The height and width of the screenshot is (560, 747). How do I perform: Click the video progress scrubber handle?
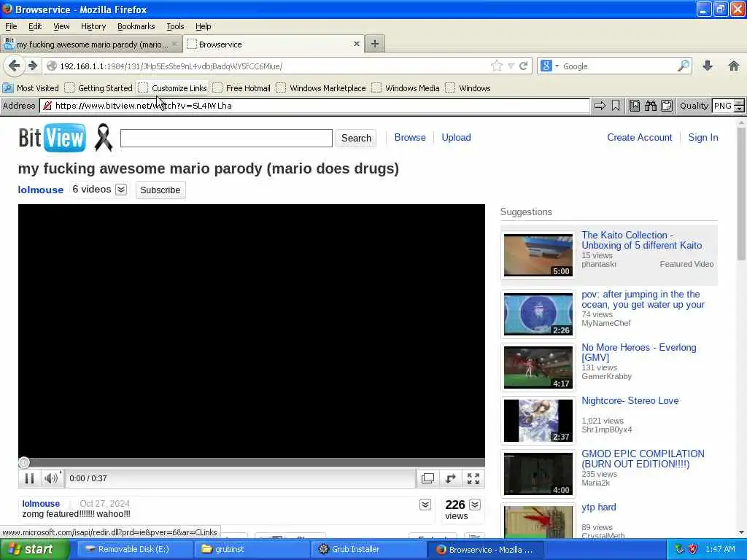click(x=24, y=462)
